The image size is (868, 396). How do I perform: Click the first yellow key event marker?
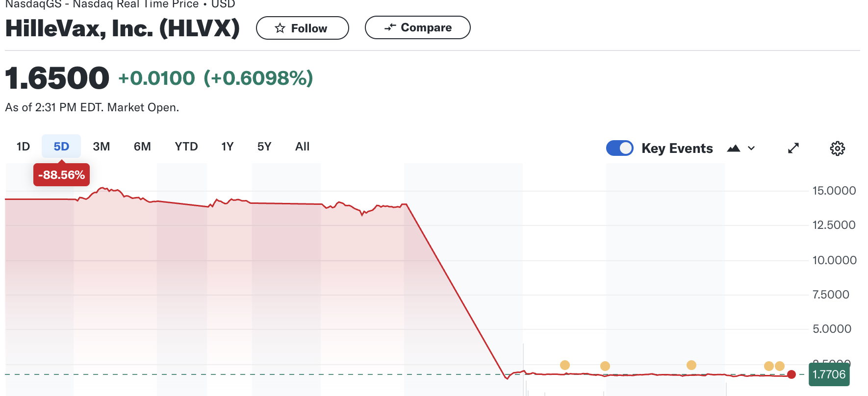pyautogui.click(x=565, y=365)
